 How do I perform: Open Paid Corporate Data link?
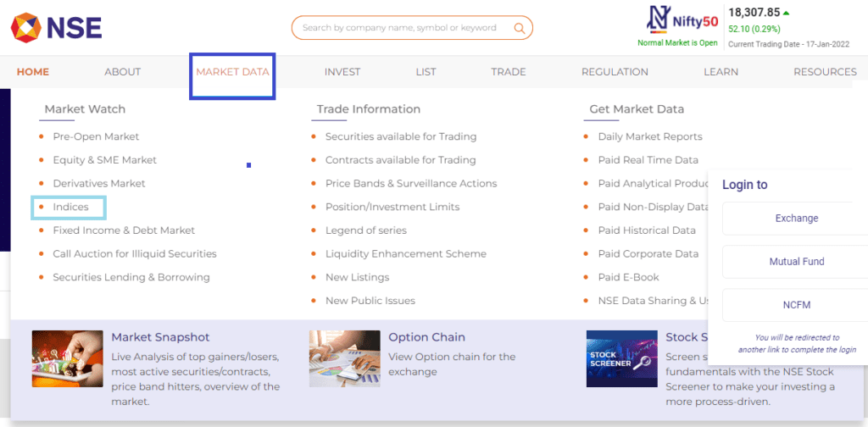pos(648,254)
